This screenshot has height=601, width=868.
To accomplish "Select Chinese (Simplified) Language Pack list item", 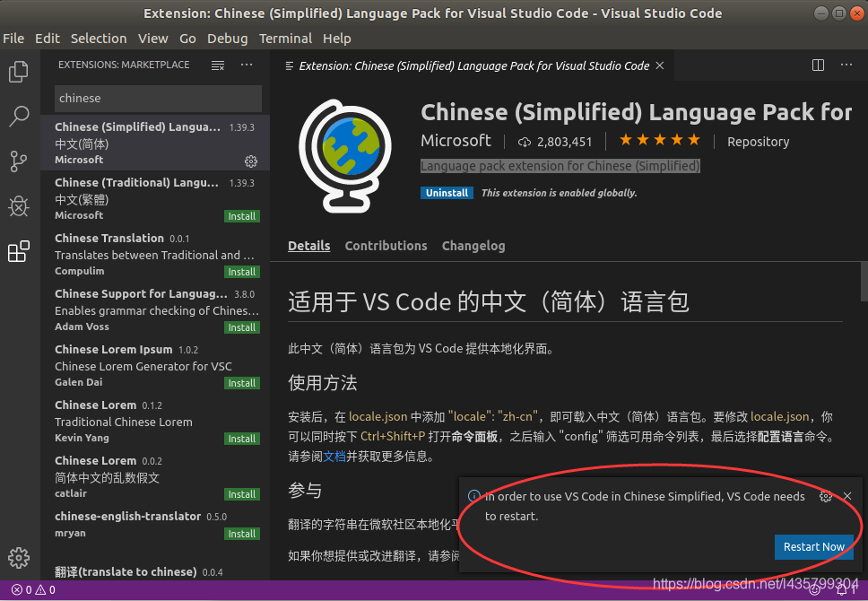I will click(x=155, y=143).
